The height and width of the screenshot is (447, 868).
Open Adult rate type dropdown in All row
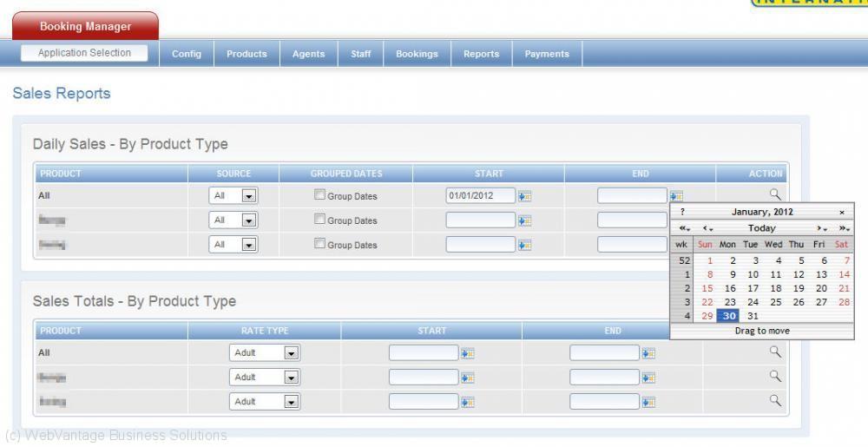click(291, 353)
